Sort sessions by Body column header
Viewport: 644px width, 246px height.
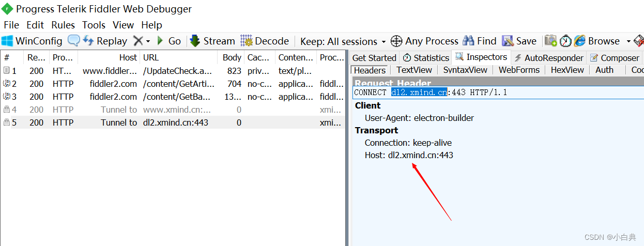[231, 57]
